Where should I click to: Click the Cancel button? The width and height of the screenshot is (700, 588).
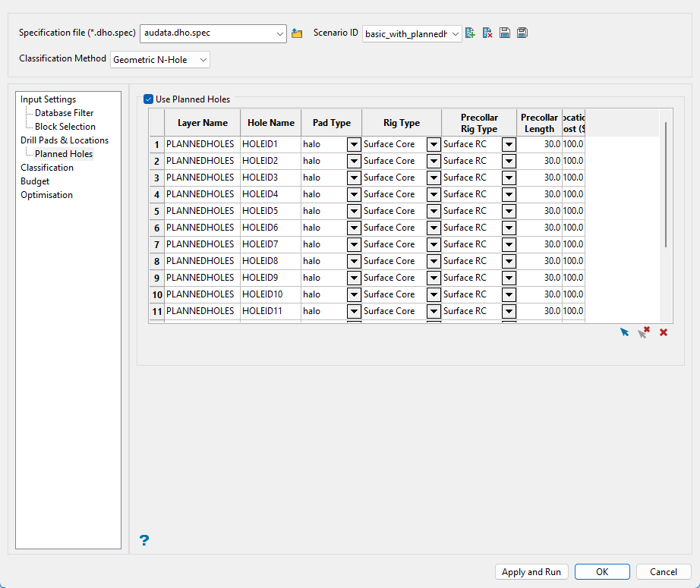coord(663,572)
